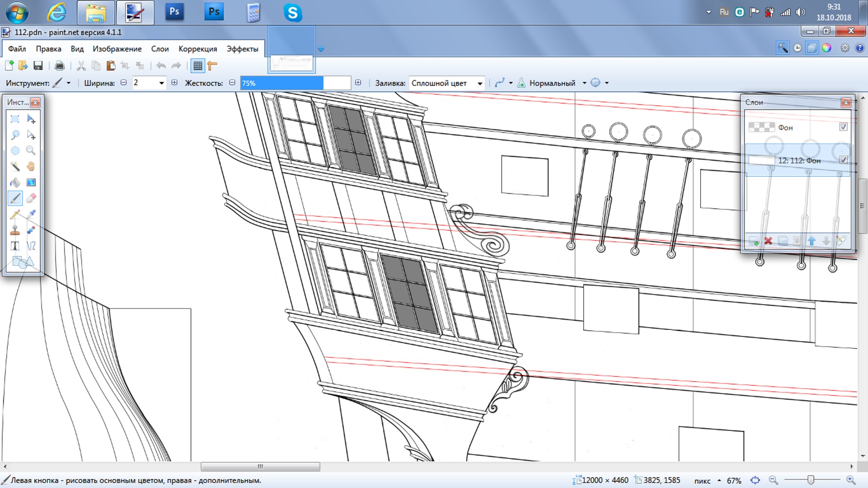Duplicate the selected layer

tap(783, 241)
